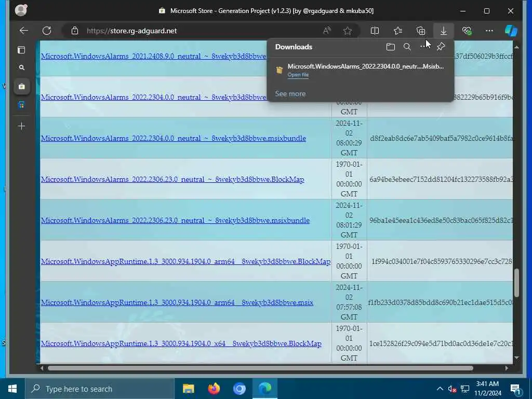Image resolution: width=532 pixels, height=399 pixels.
Task: Click the scroll down arrow
Action: point(517,357)
